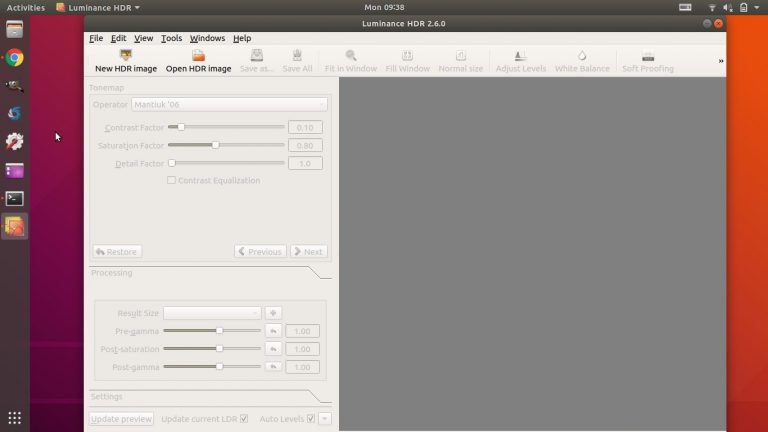The height and width of the screenshot is (432, 768).
Task: Open the Files app in the dock
Action: point(14,29)
